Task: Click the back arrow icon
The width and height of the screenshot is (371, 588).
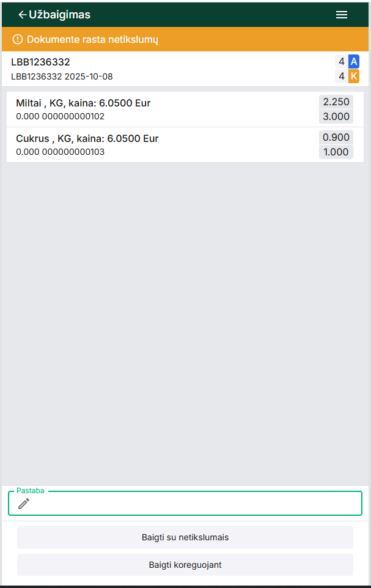Action: coord(23,15)
